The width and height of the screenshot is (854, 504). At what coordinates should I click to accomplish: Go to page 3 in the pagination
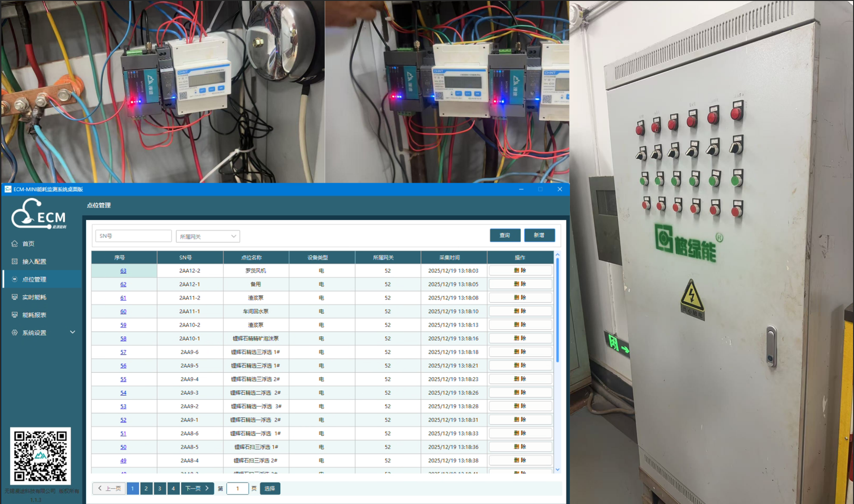160,489
